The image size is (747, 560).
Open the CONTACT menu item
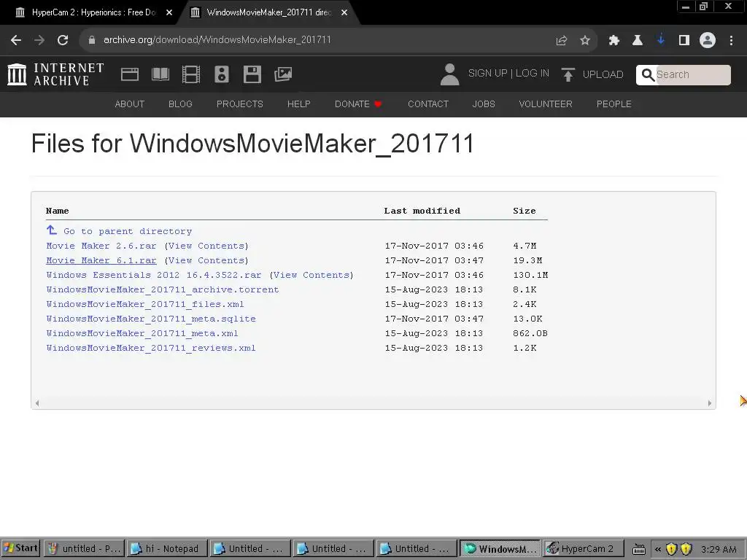click(427, 104)
